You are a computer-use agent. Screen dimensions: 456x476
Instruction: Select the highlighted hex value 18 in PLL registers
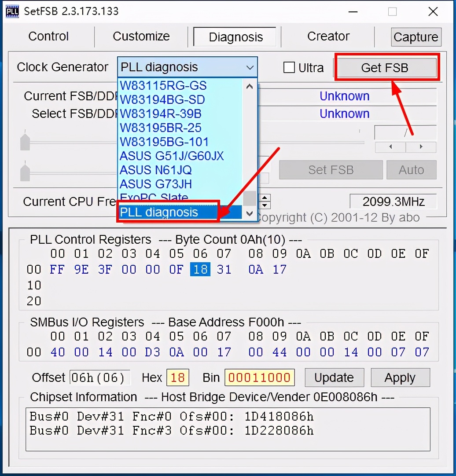coord(200,269)
